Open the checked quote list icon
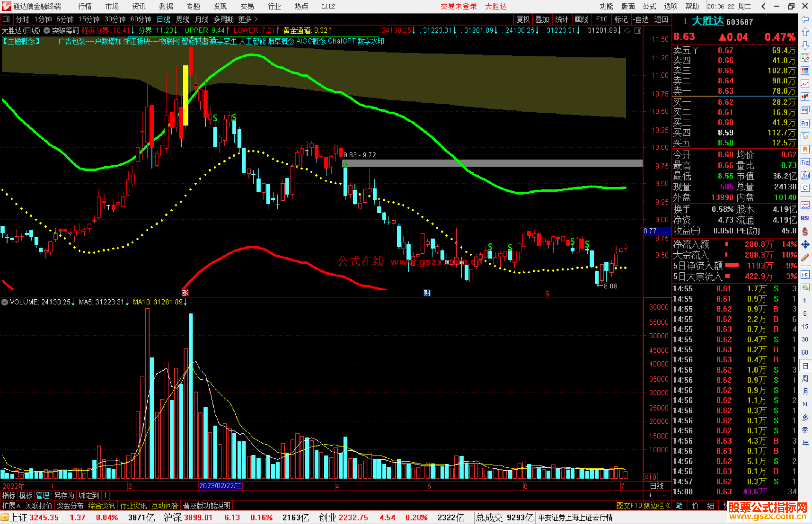The image size is (812, 524). (805, 58)
